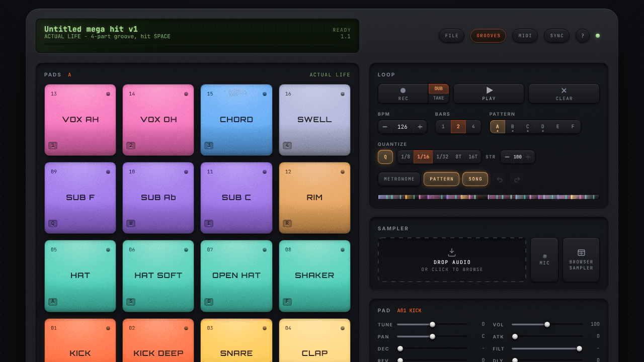The image size is (644, 362).
Task: Trigger the HAT SOFT pad
Action: pos(158,276)
